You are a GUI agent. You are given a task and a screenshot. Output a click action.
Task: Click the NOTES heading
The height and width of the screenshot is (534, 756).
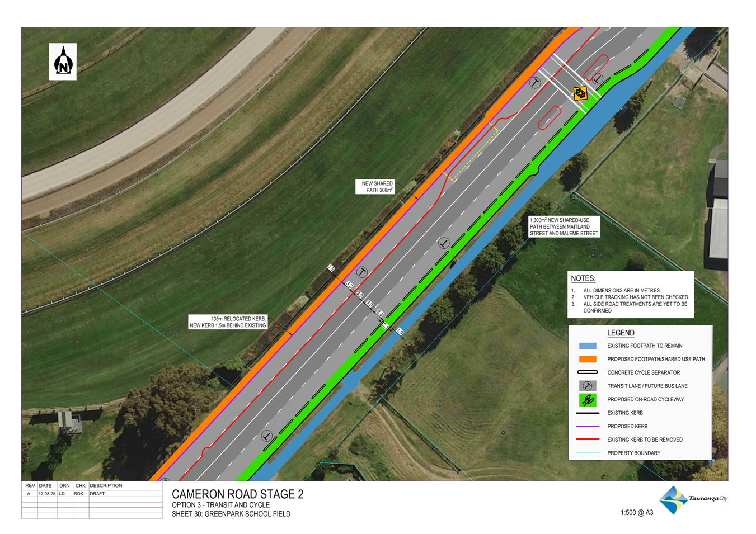coord(583,278)
